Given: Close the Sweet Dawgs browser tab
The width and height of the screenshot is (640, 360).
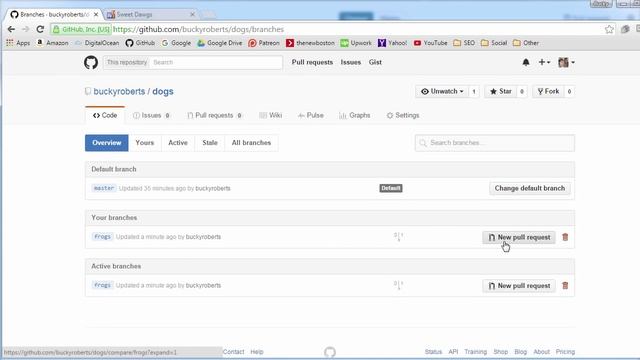Looking at the screenshot, I should (192, 15).
